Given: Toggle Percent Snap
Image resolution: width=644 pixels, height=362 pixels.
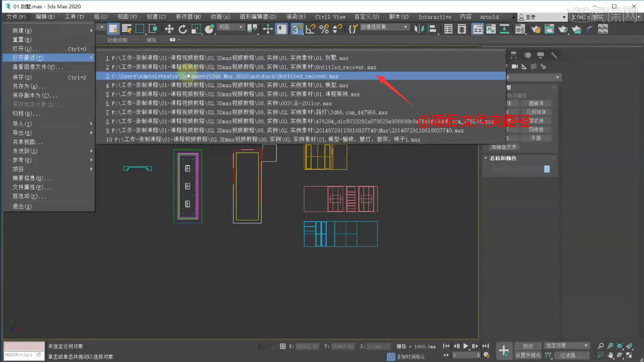Looking at the screenshot, I should point(324,29).
